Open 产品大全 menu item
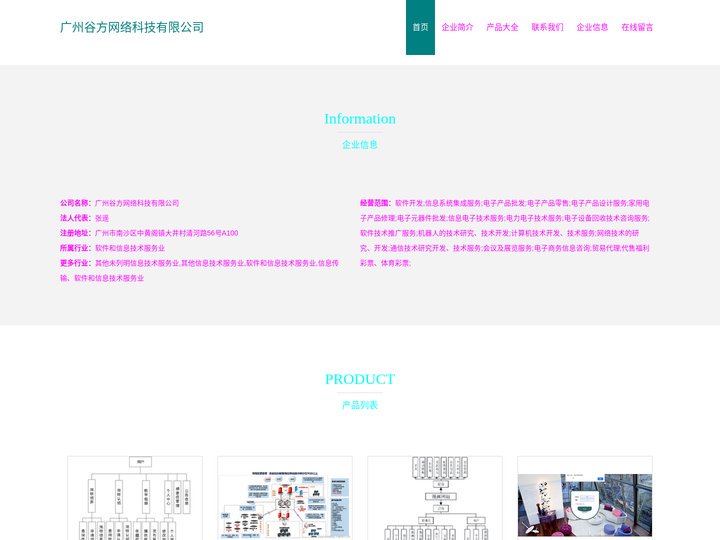The image size is (720, 540). tap(502, 27)
